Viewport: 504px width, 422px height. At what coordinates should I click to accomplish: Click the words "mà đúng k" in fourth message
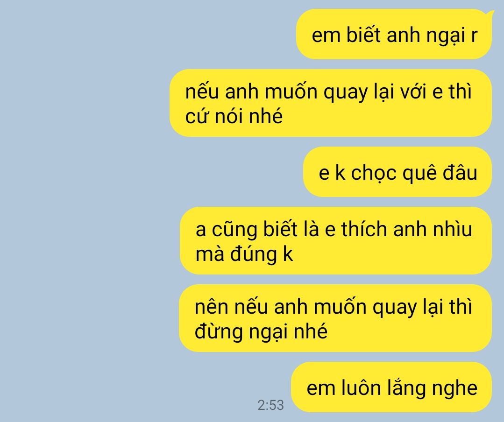point(244,254)
